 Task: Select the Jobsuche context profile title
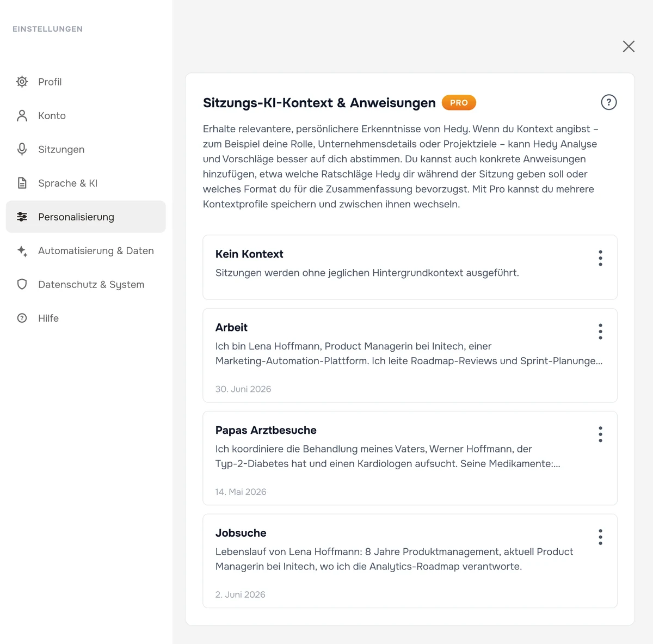pos(241,533)
